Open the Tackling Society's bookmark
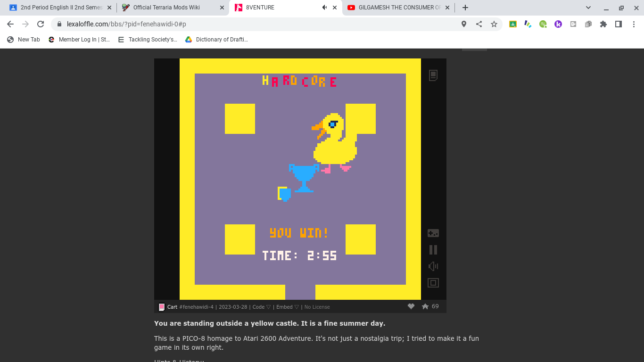This screenshot has width=644, height=362. [x=148, y=40]
